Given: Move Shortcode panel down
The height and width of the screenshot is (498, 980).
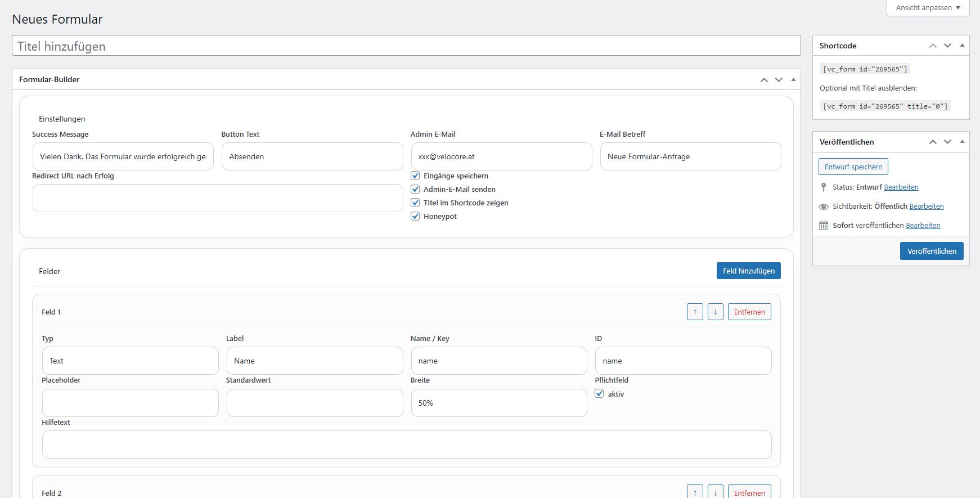Looking at the screenshot, I should (947, 46).
